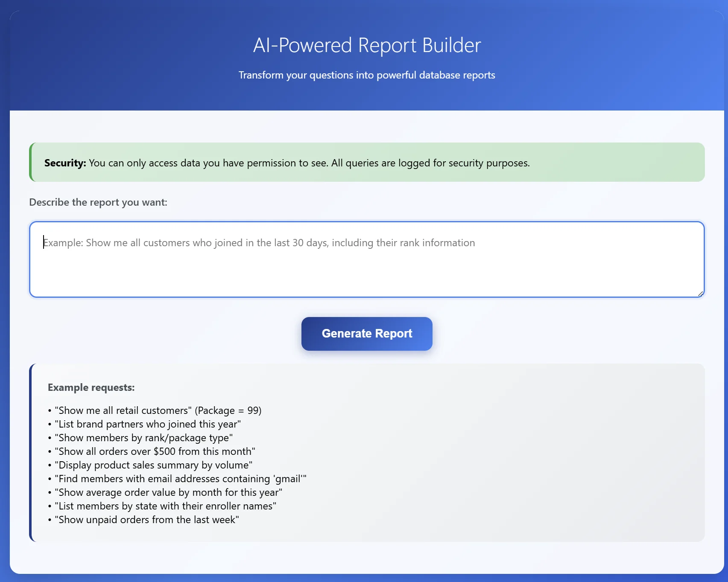Click the bold 'Security:' word in the banner

64,163
